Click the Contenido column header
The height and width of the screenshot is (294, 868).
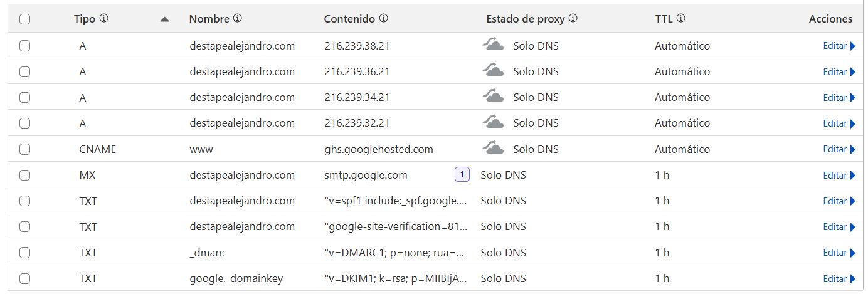pos(349,19)
